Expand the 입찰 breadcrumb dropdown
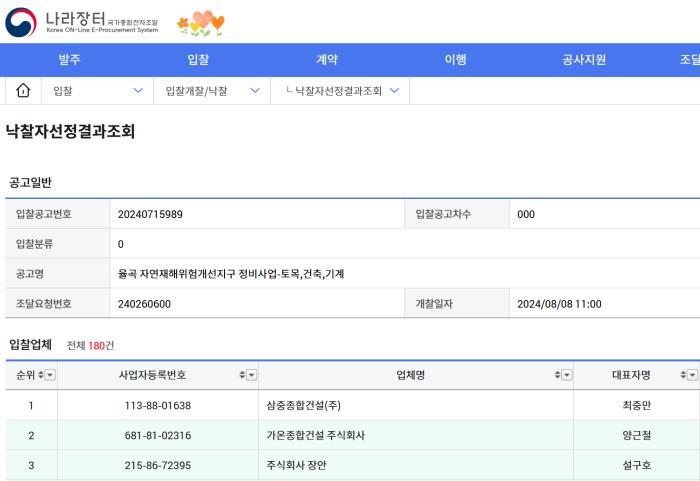The height and width of the screenshot is (481, 700). (x=137, y=90)
